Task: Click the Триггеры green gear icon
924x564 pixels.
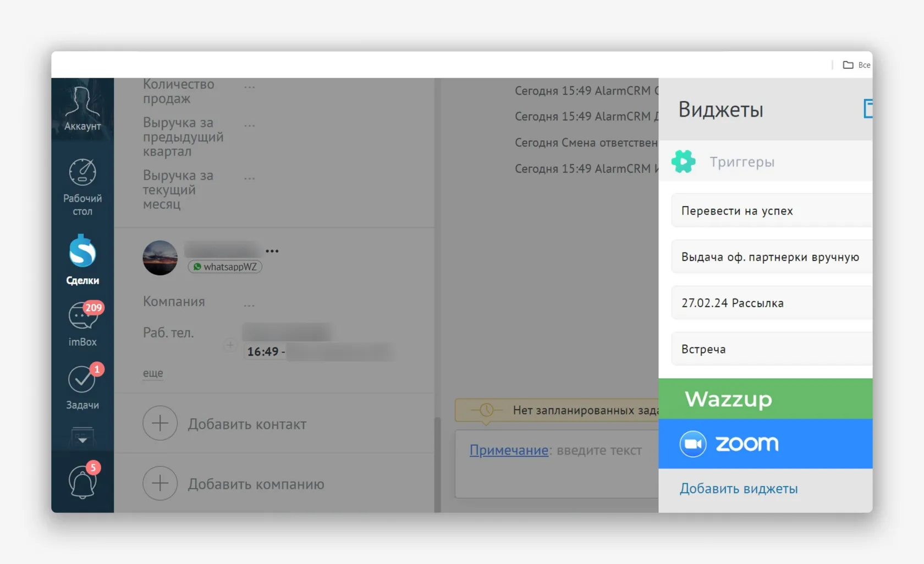Action: [x=683, y=162]
